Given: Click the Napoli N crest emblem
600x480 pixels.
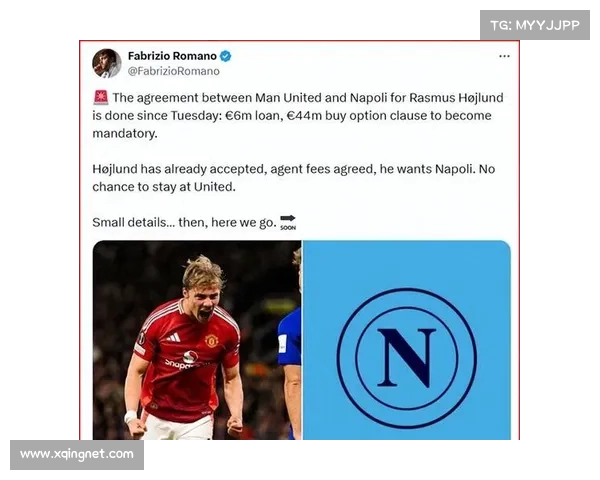Looking at the screenshot, I should pyautogui.click(x=406, y=358).
